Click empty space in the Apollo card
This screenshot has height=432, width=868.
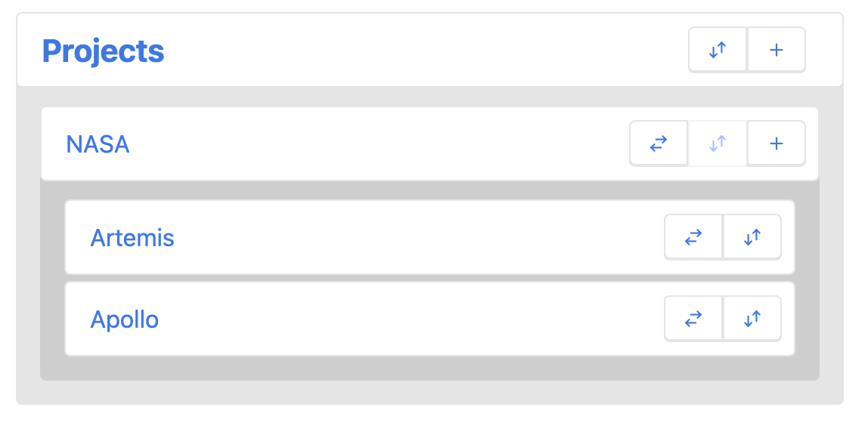[415, 319]
